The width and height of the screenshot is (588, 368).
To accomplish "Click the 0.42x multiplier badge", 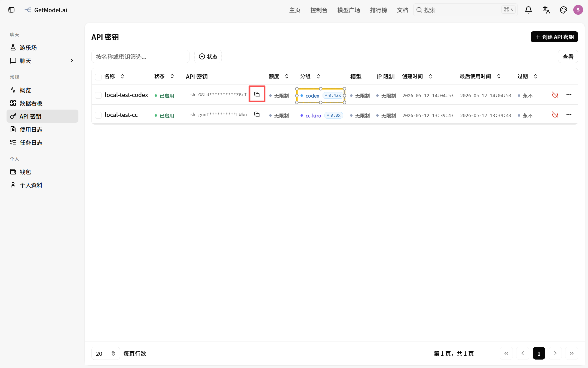I will click(x=333, y=95).
